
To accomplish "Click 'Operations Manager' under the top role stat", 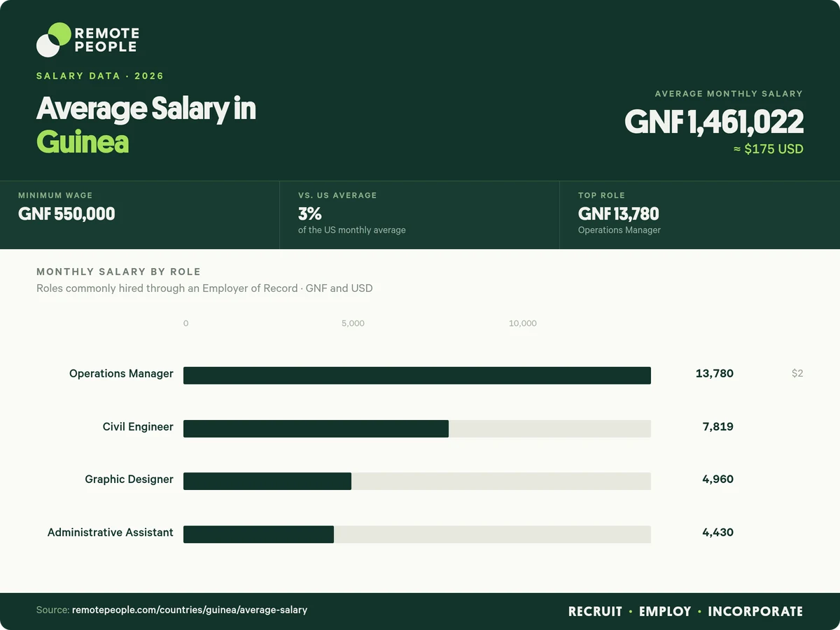I will [x=619, y=230].
